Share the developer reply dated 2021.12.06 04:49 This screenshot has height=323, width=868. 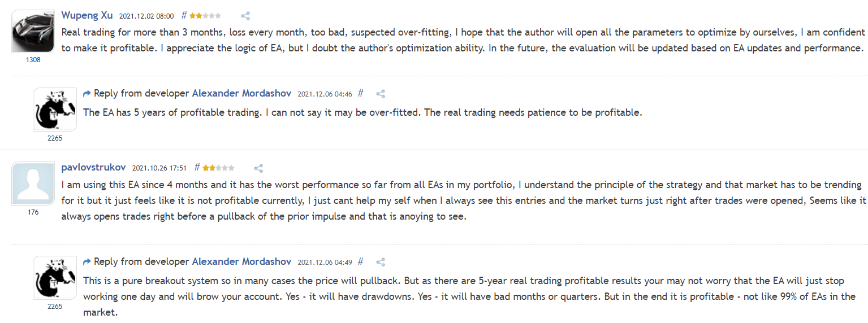click(381, 262)
